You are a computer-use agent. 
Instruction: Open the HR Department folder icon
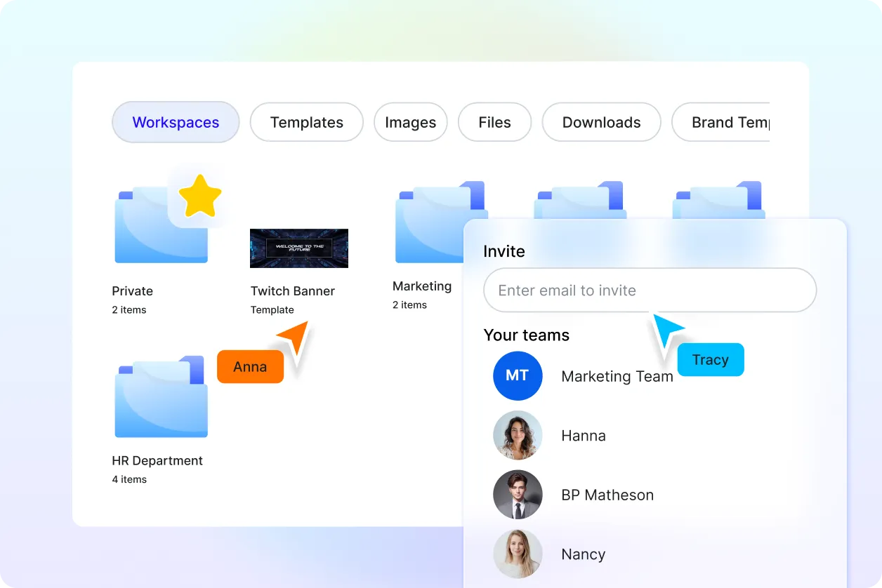point(161,397)
